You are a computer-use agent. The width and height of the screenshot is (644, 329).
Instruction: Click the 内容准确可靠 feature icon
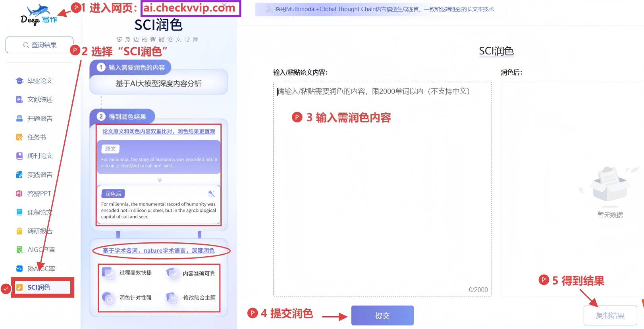tap(172, 273)
